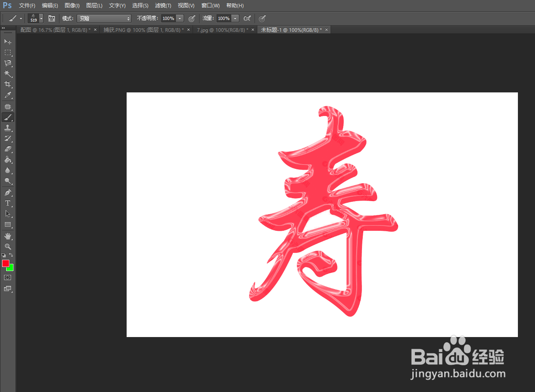This screenshot has width=535, height=392.
Task: Select the Blur tool
Action: click(8, 170)
